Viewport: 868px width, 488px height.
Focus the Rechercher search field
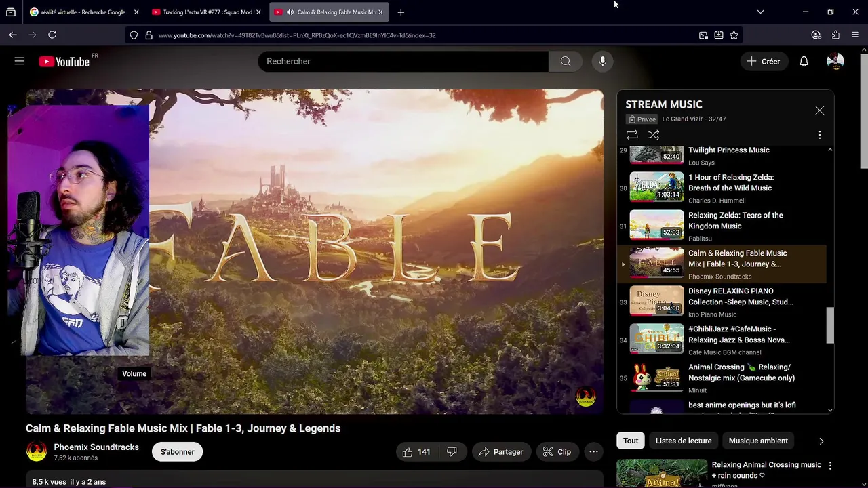403,61
